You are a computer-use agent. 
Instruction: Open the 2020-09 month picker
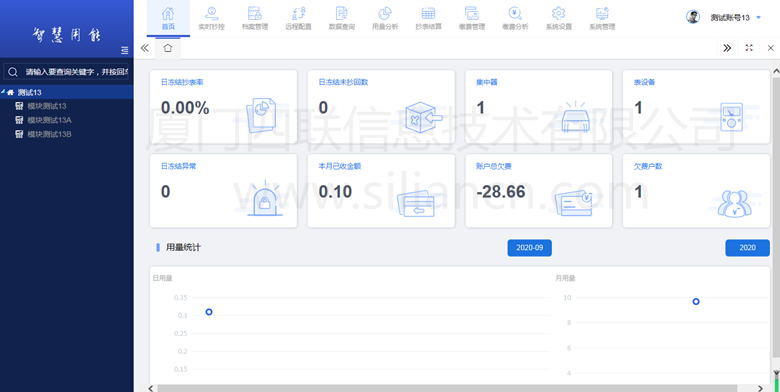point(529,248)
